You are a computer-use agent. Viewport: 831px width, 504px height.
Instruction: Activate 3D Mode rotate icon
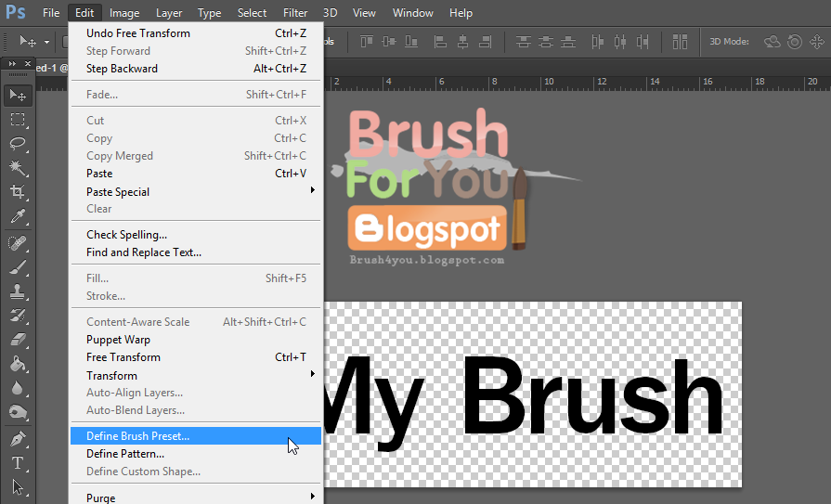point(773,42)
